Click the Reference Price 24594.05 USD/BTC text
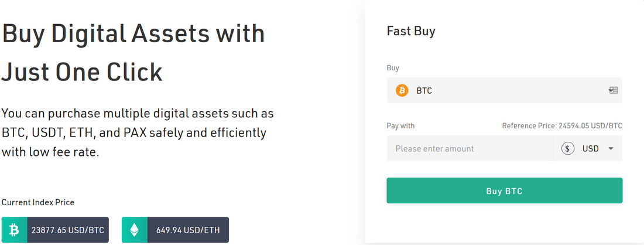Screen dimensions: 644x245 pos(562,126)
